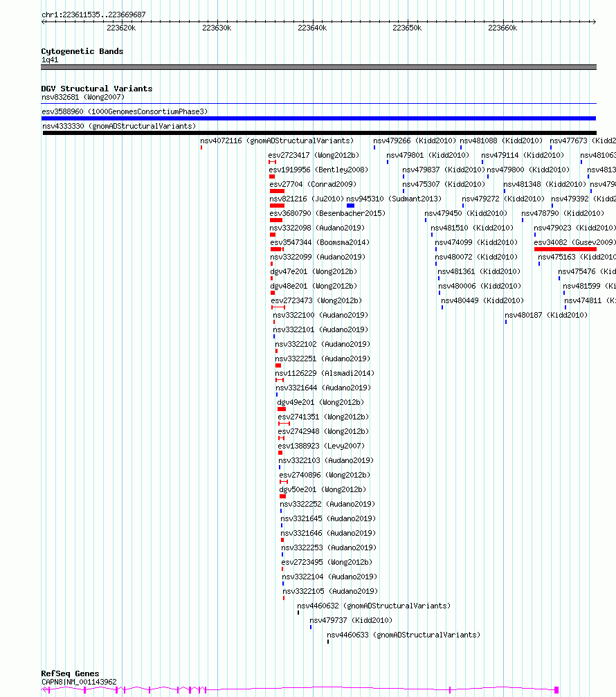Open nsv3322102 (Audano2019) variant
Image resolution: width=616 pixels, height=697 pixels.
coord(323,344)
